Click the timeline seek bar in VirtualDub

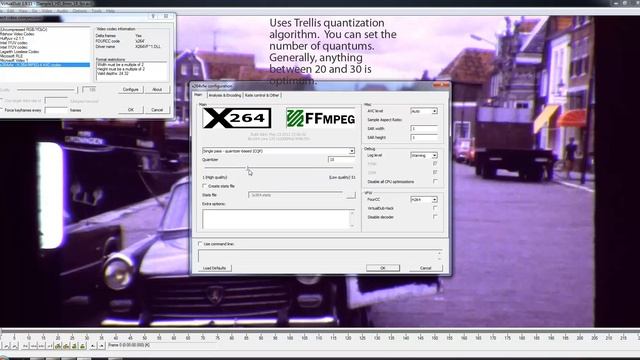320,330
